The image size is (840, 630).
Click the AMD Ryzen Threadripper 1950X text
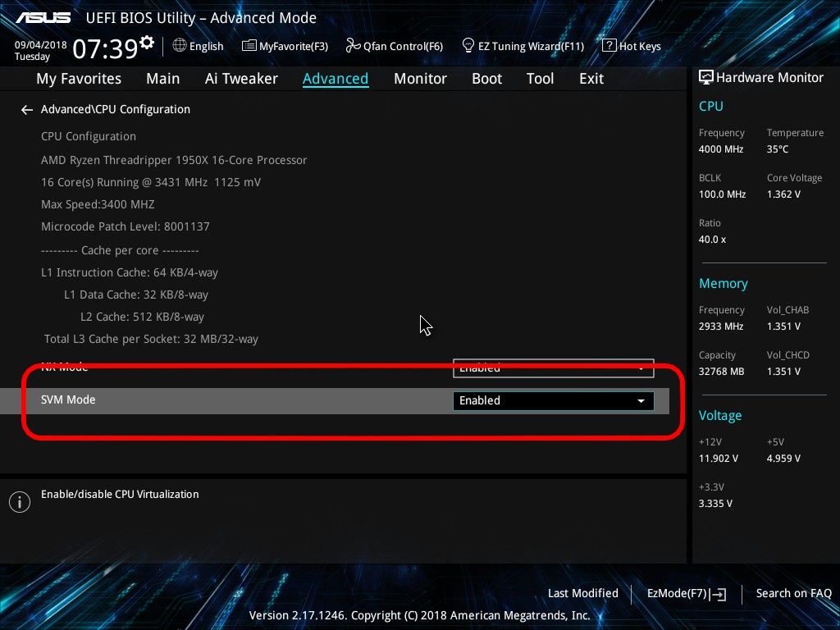point(174,160)
